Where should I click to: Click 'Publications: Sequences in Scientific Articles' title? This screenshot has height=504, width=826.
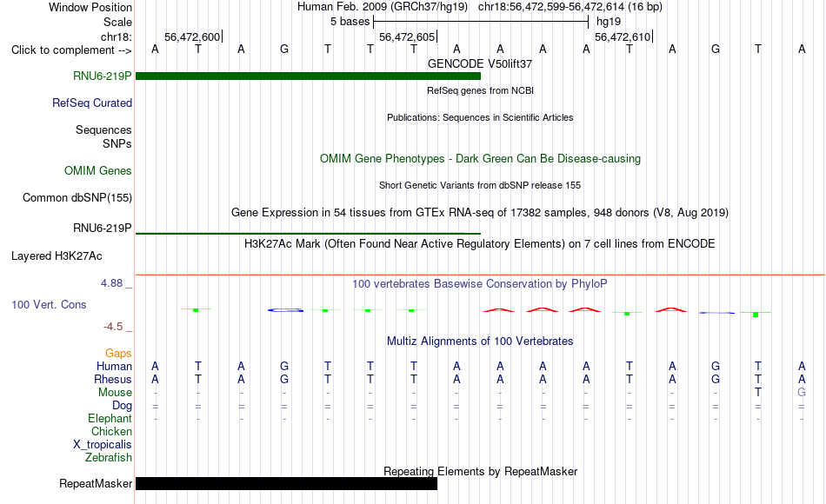[x=480, y=117]
